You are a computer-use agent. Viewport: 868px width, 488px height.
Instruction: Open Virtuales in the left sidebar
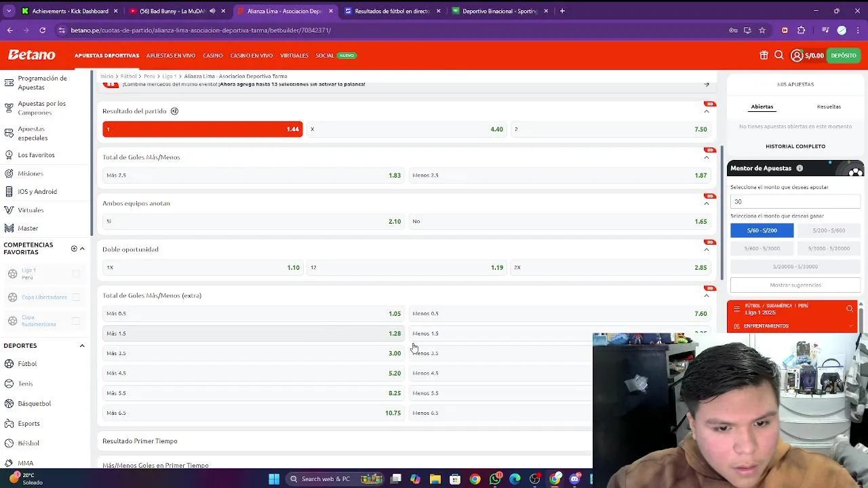(31, 210)
